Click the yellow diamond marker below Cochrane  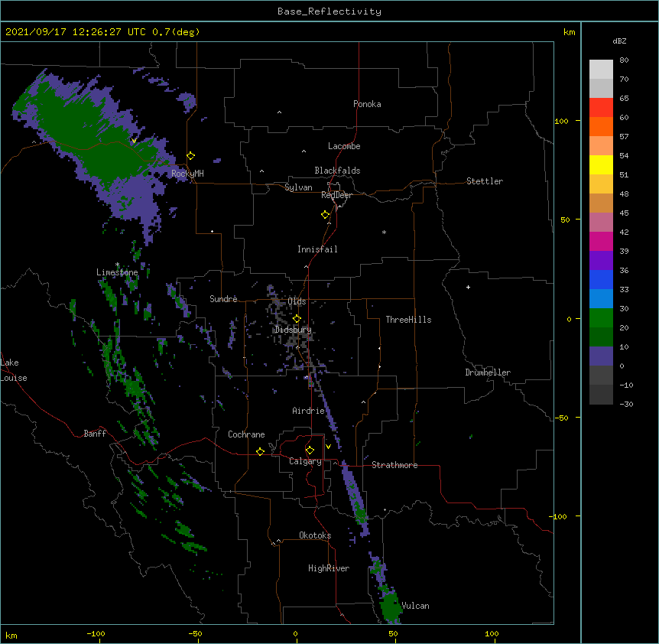pos(260,451)
